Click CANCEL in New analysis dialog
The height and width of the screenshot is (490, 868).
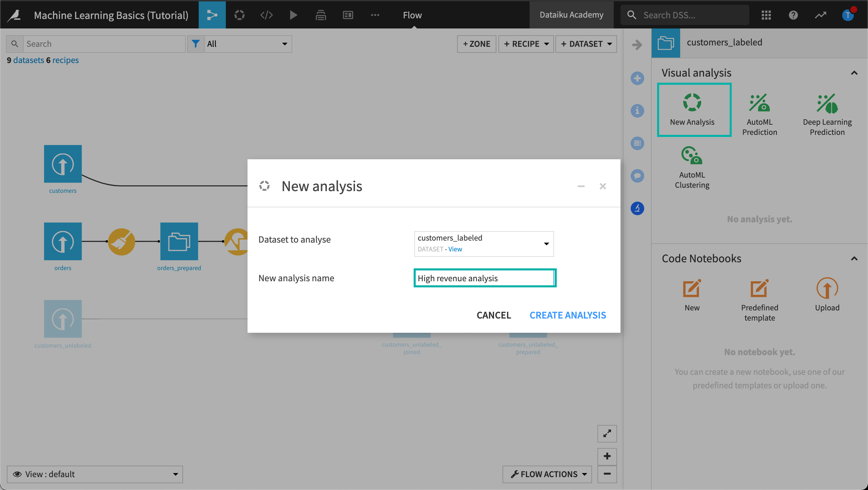pyautogui.click(x=494, y=315)
